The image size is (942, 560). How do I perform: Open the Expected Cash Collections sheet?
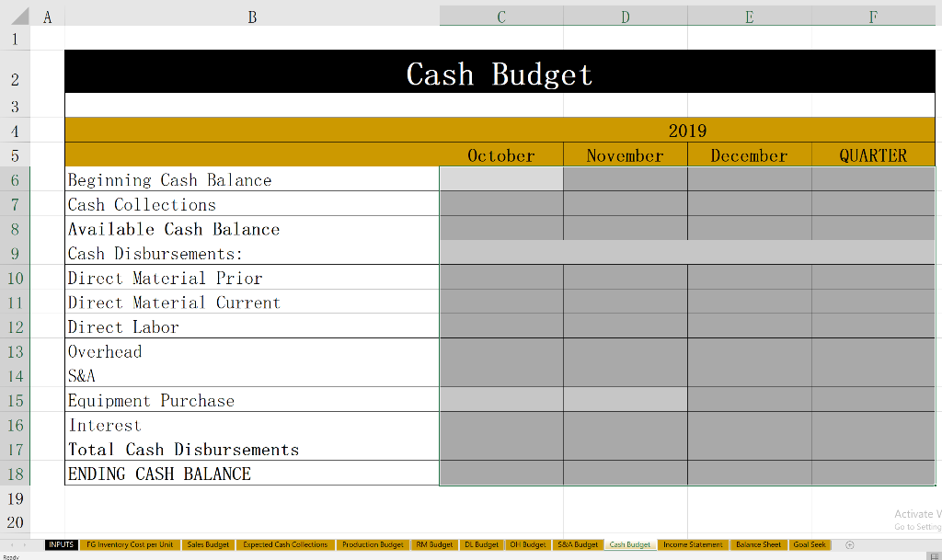click(285, 544)
